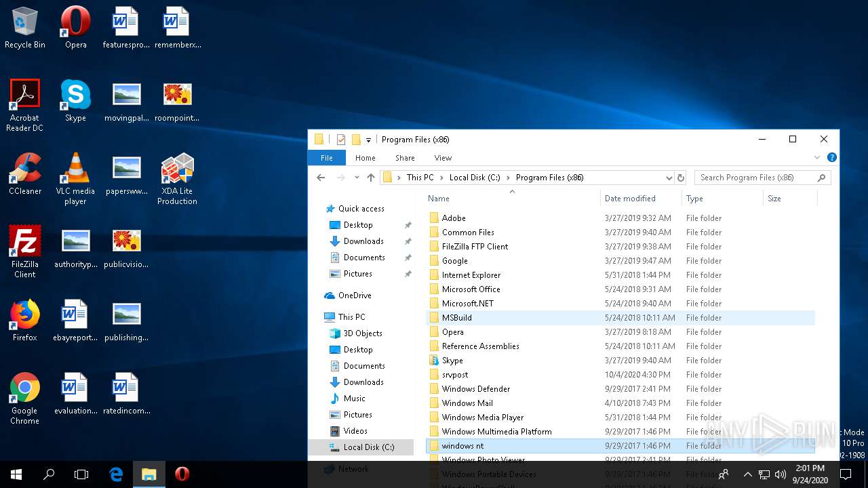Select the Adobe folder row
The height and width of the screenshot is (488, 868).
click(x=621, y=218)
